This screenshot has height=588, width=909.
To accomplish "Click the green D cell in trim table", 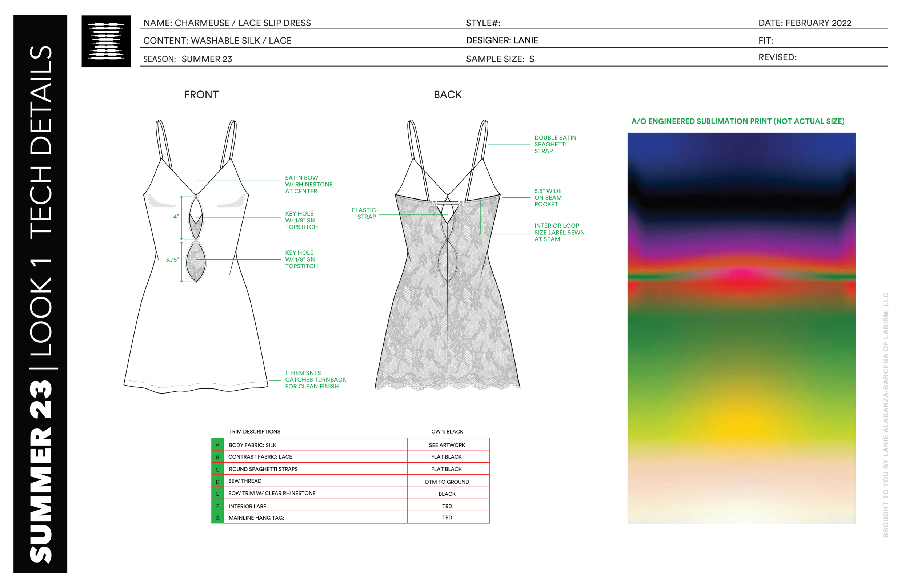I will (218, 481).
